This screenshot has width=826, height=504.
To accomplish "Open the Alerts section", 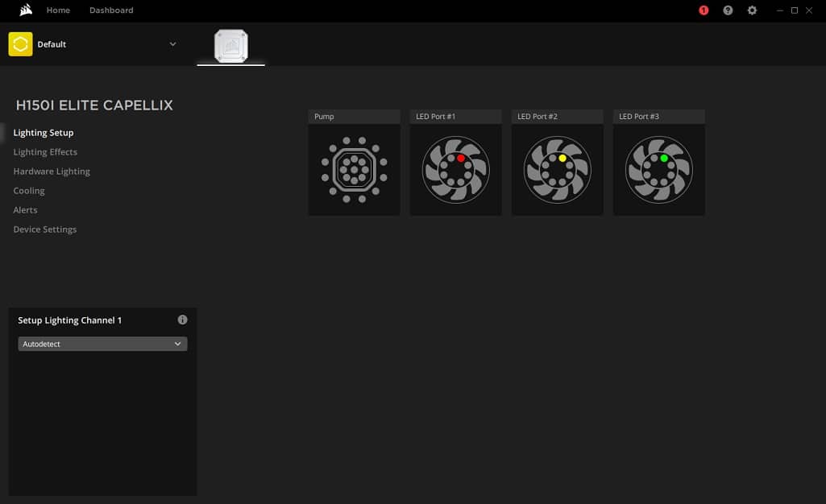I will 25,210.
